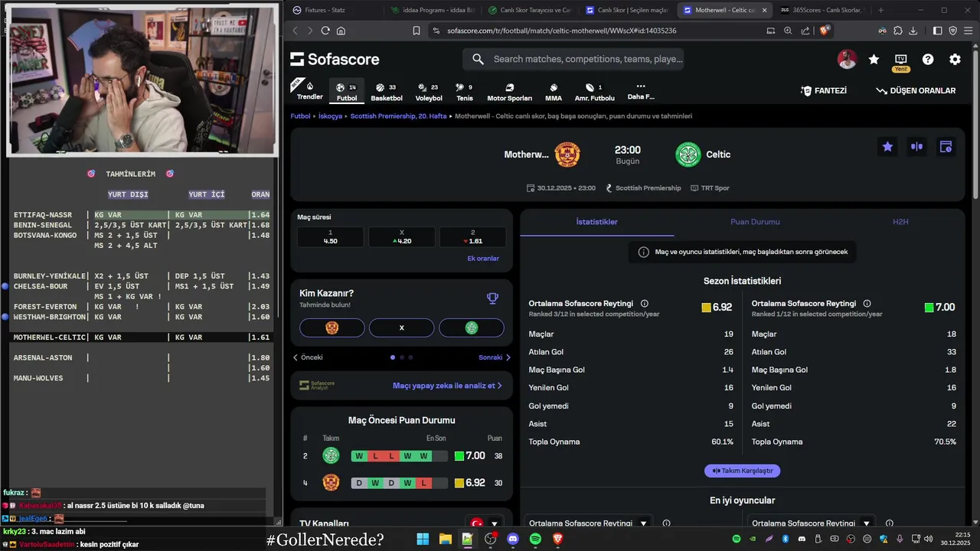
Task: Select the Voleybol sport tab
Action: click(x=429, y=92)
